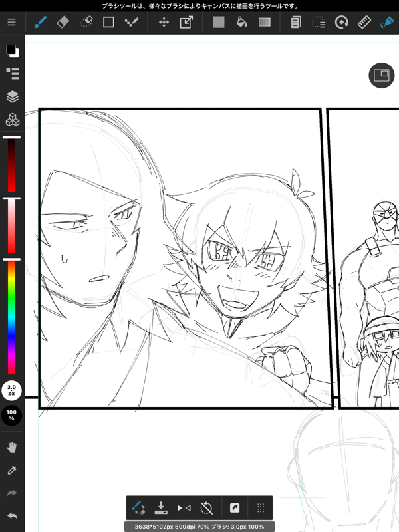Toggle the navigator preview window button
Viewport: 399px width, 532px height.
point(381,75)
